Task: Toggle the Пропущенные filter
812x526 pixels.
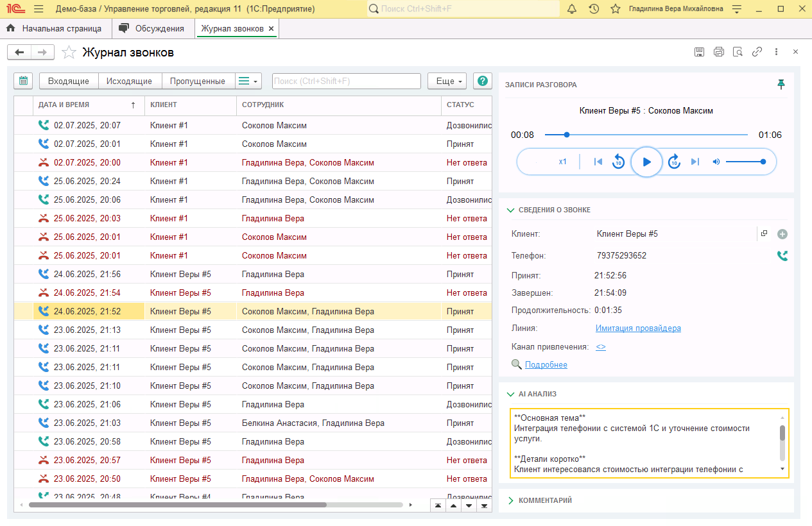Action: click(x=198, y=81)
